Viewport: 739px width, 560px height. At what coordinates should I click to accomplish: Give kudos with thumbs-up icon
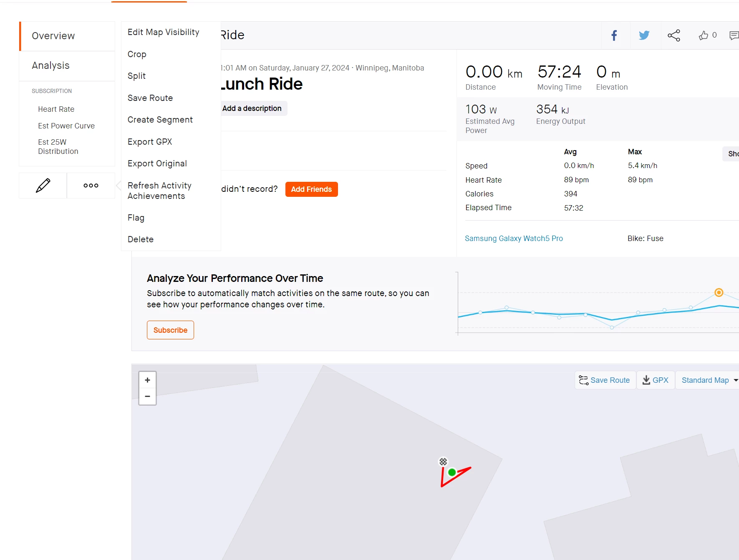tap(704, 35)
